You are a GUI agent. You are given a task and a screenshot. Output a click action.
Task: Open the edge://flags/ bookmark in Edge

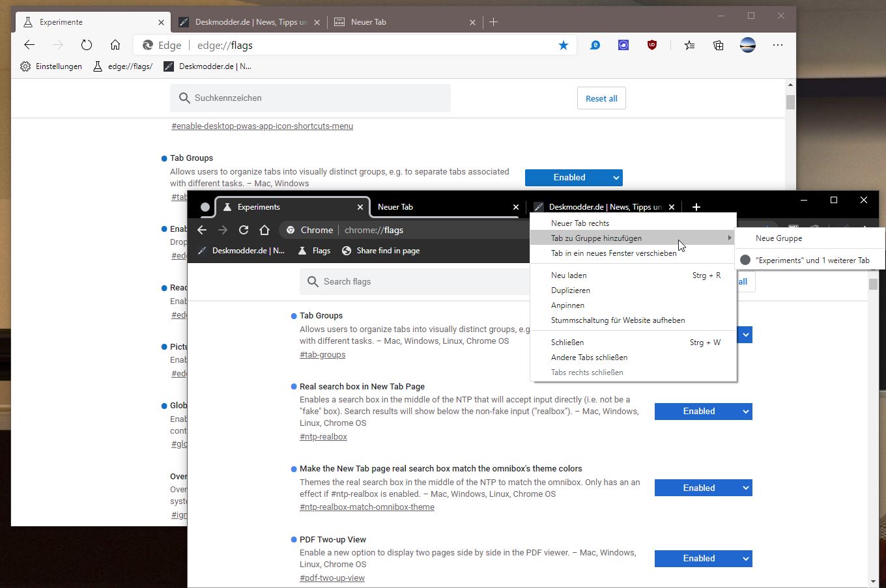pyautogui.click(x=122, y=66)
